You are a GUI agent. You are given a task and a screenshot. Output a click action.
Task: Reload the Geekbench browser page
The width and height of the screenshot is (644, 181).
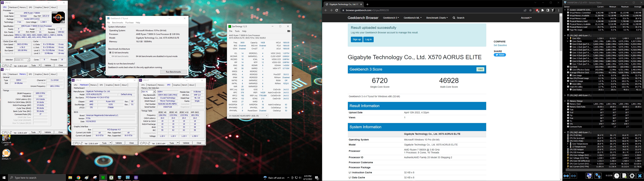pyautogui.click(x=336, y=10)
